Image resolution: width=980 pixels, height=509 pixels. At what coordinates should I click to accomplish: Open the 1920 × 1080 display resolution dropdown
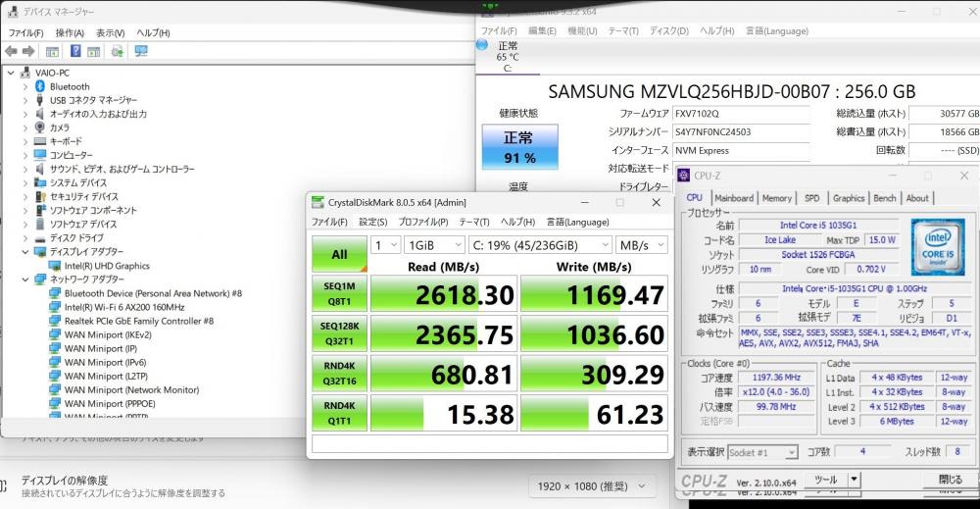tap(591, 485)
